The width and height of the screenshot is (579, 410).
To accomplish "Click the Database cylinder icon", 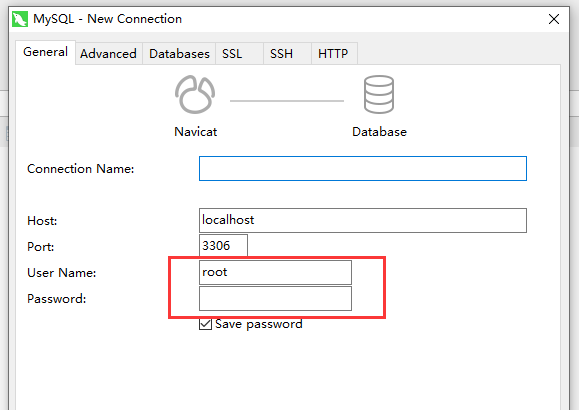I will point(379,95).
